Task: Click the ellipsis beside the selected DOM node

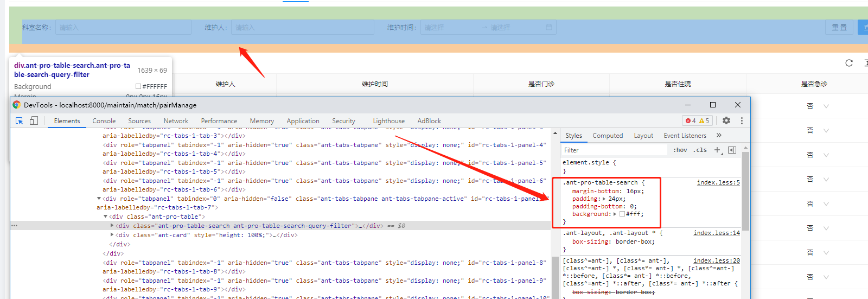Action: [14, 226]
